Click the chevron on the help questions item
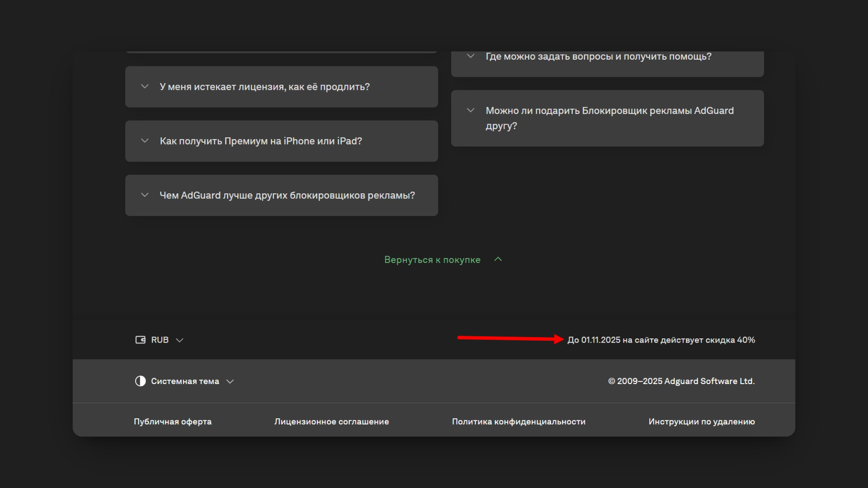Viewport: 868px width, 488px height. click(470, 56)
